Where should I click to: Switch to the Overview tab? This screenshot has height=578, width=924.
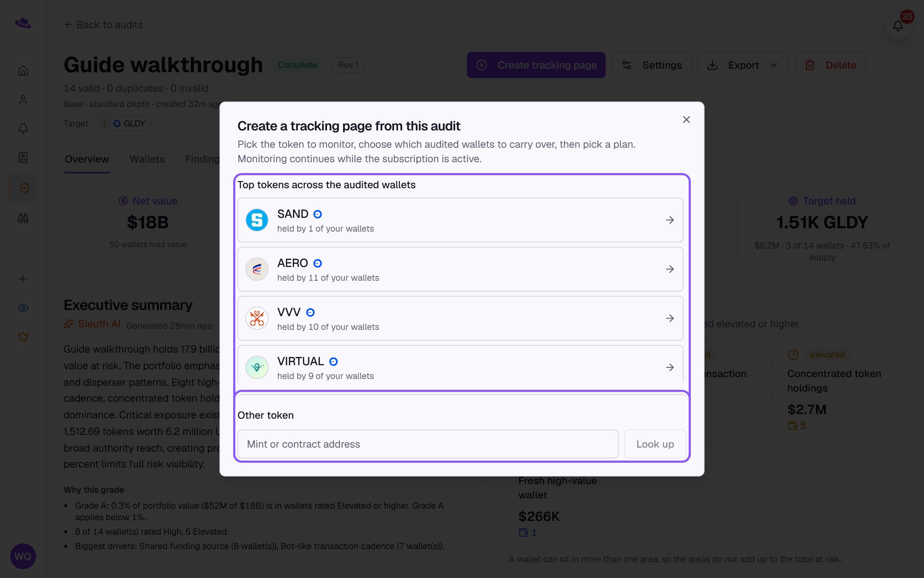pos(87,159)
